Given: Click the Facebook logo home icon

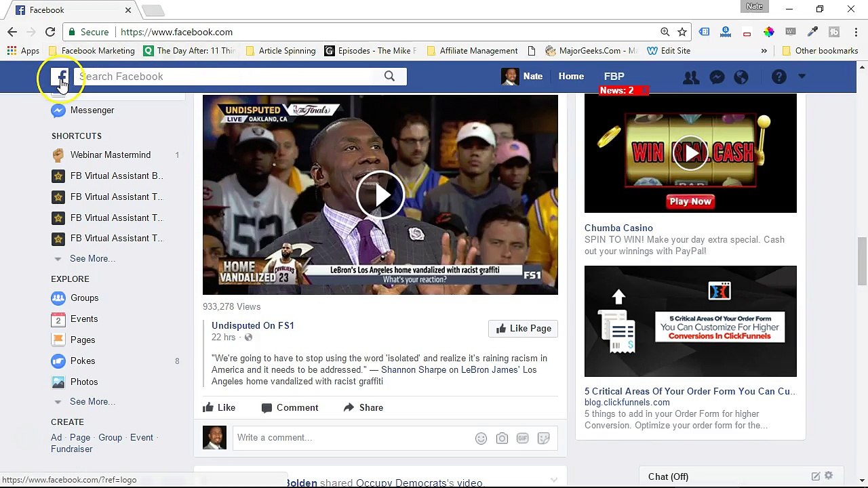Looking at the screenshot, I should 60,77.
